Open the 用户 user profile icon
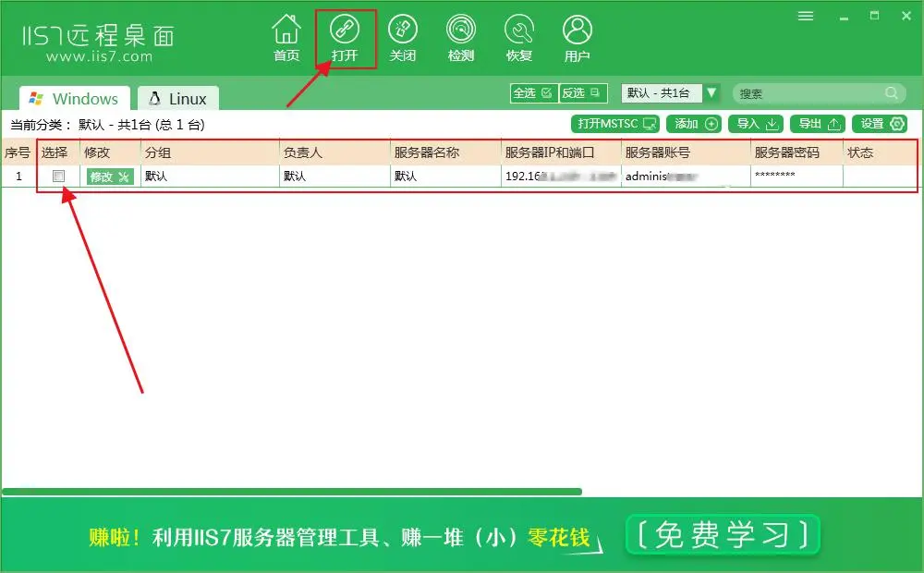 pos(577,37)
